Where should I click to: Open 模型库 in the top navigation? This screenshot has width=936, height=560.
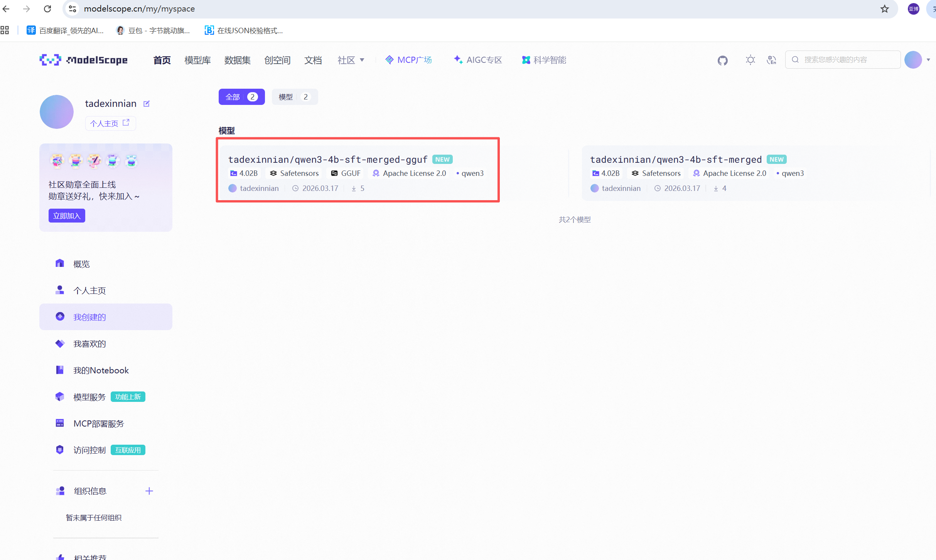197,60
